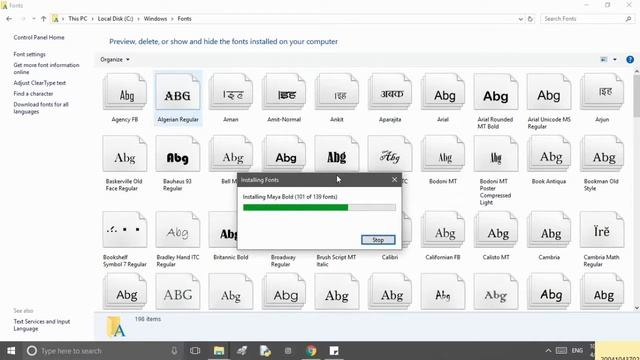640x360 pixels.
Task: Click the microphone icon in taskbar search
Action: 174,351
